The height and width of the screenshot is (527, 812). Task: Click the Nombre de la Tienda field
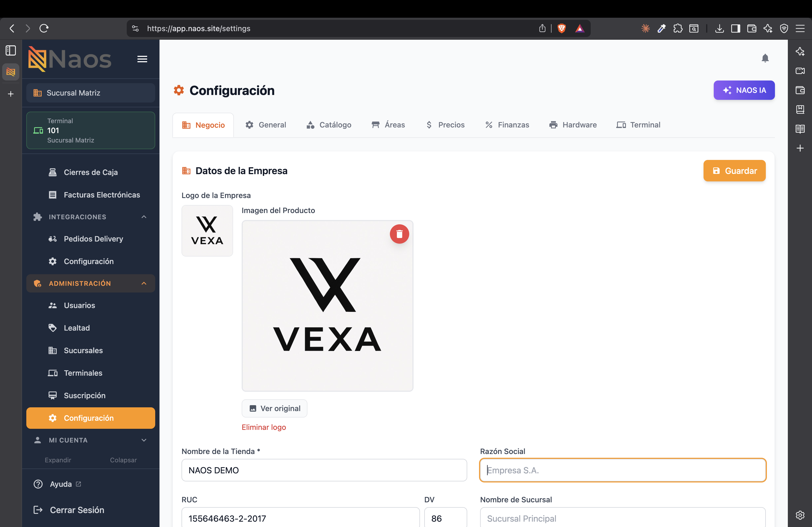coord(324,470)
